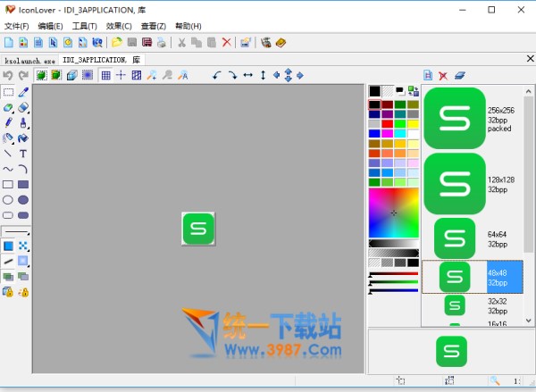Toggle the scatter dots paint mode
The width and height of the screenshot is (536, 392).
(x=23, y=246)
